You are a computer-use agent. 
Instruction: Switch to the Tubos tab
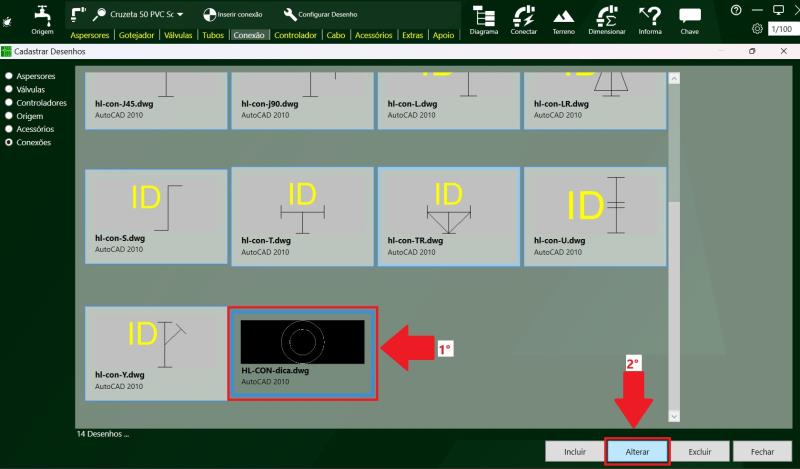(x=212, y=35)
